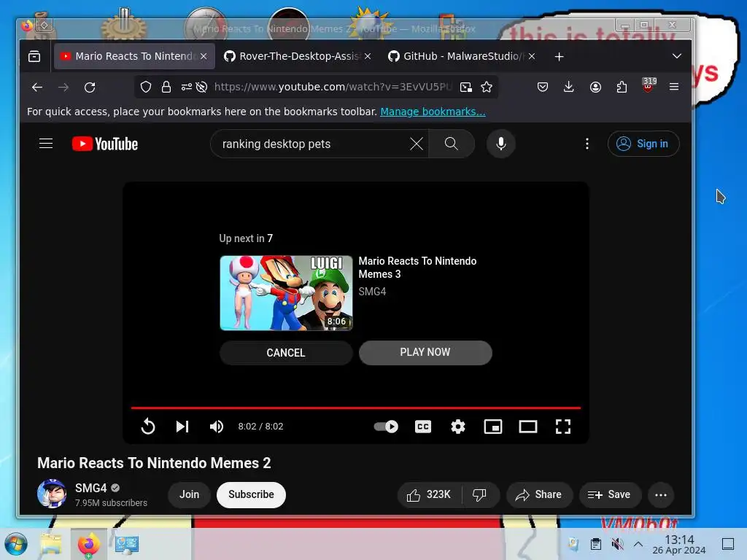
Task: Open the YouTube guide hamburger menu
Action: pyautogui.click(x=46, y=144)
